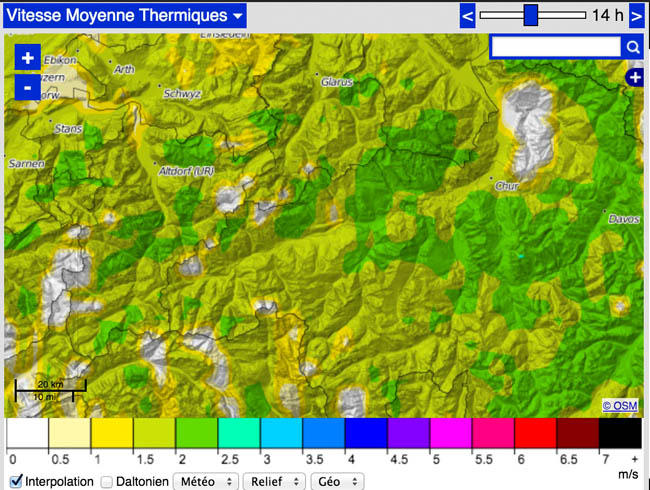Click the Glarus label on the map
The height and width of the screenshot is (490, 650).
click(x=337, y=82)
